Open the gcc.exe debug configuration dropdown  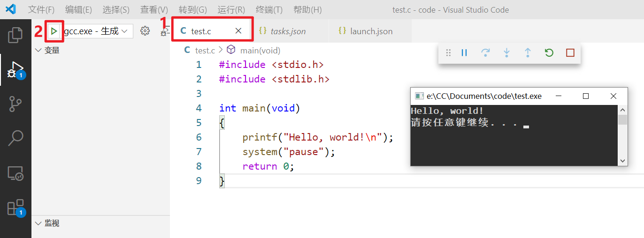point(98,31)
